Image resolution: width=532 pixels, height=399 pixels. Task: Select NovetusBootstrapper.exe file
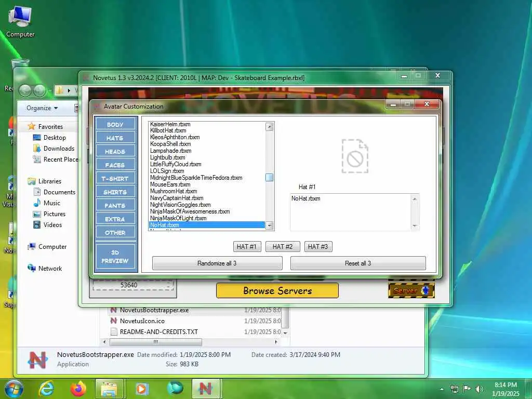point(154,310)
